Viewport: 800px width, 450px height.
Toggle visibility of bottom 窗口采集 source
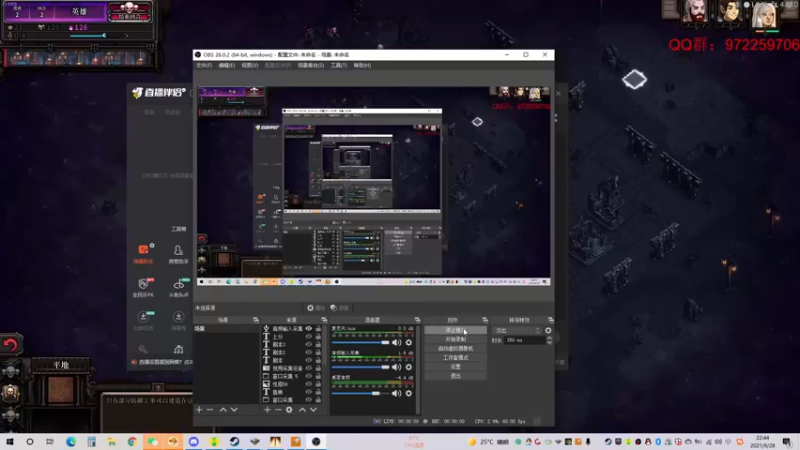click(308, 399)
